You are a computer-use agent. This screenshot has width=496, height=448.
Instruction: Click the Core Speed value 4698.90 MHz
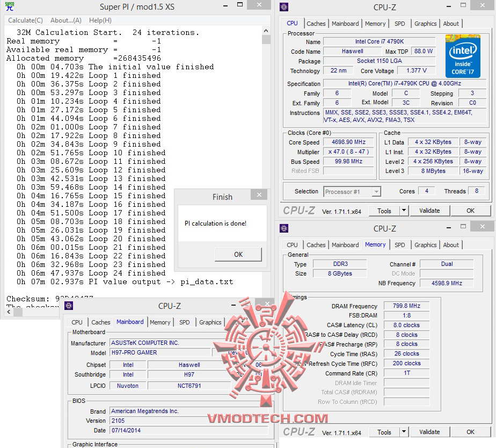point(348,142)
